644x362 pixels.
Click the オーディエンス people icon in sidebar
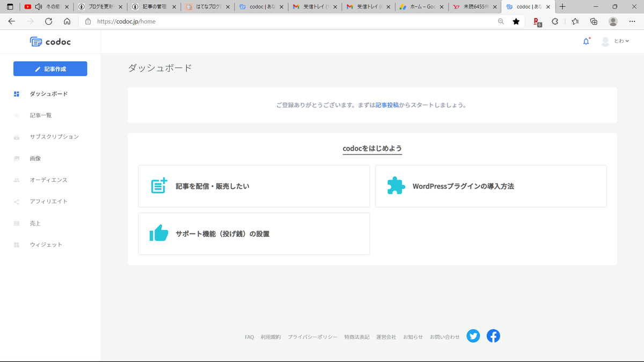17,180
